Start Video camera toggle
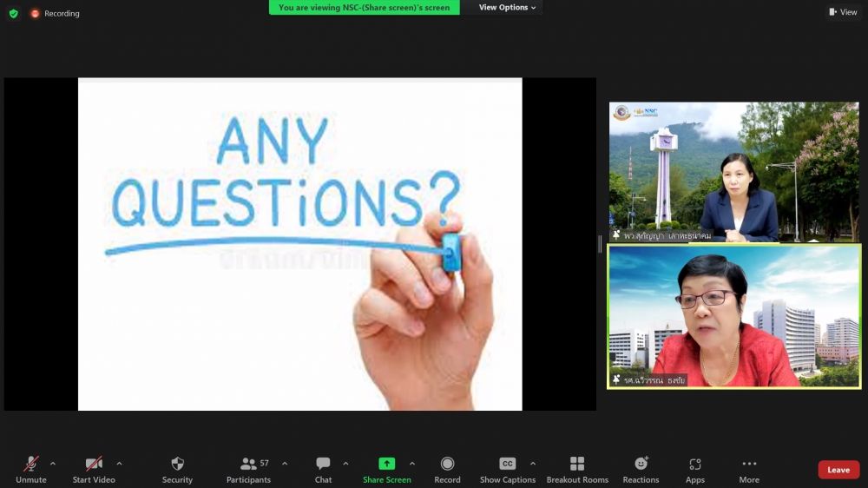The image size is (868, 488). coord(94,465)
